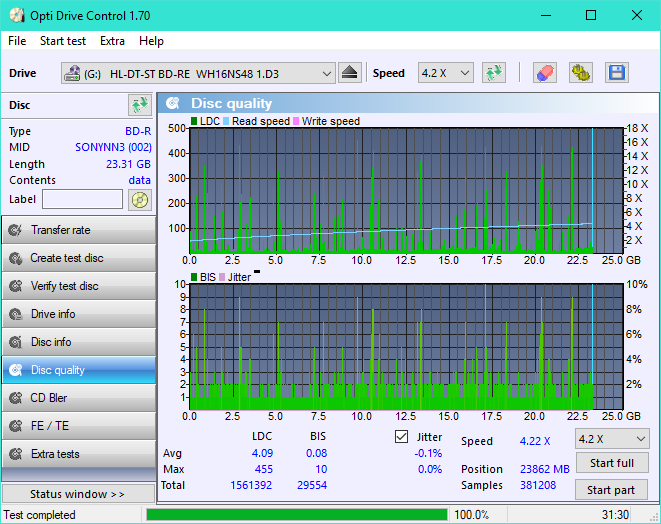
Task: Click the Extra tests sidebar icon
Action: click(16, 454)
